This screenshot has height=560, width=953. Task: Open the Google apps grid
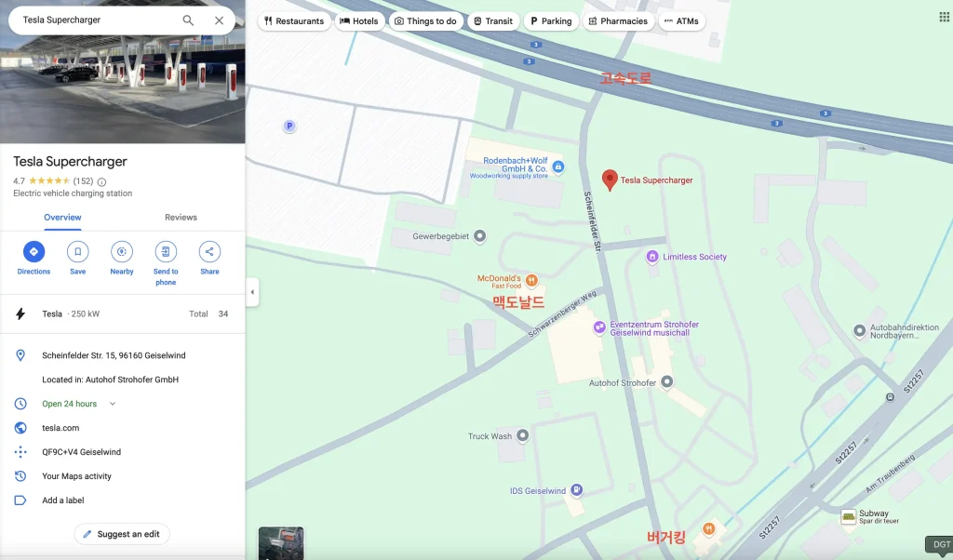point(944,17)
